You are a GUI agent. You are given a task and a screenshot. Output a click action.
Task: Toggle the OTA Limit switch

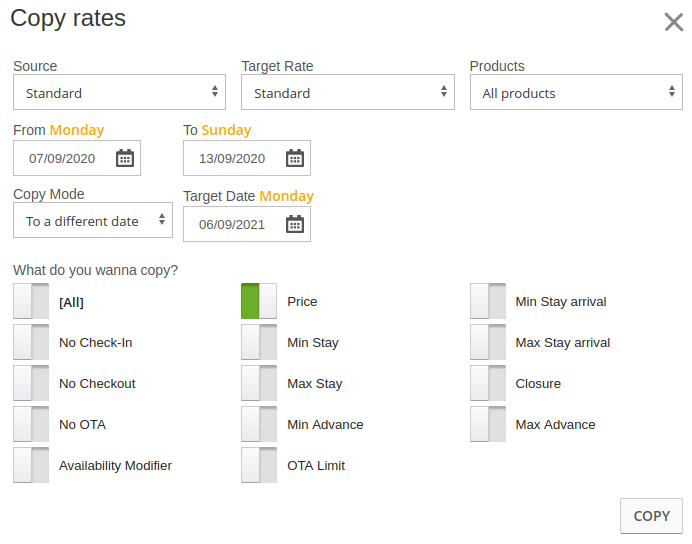point(259,465)
